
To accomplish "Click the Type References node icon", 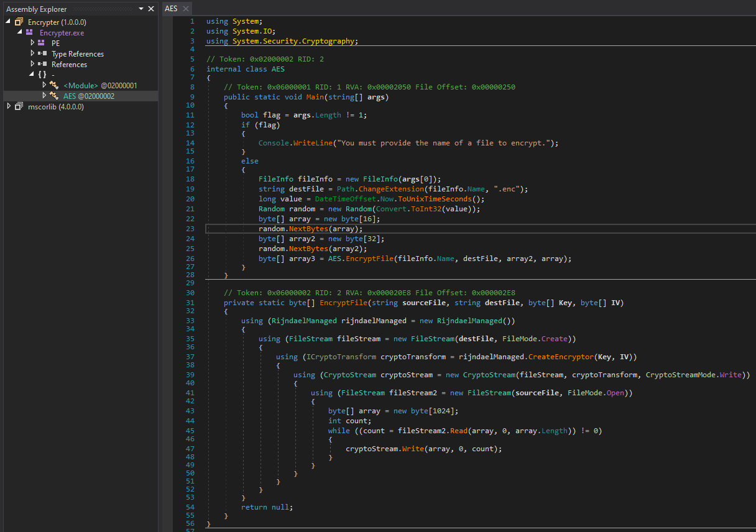I will [42, 54].
